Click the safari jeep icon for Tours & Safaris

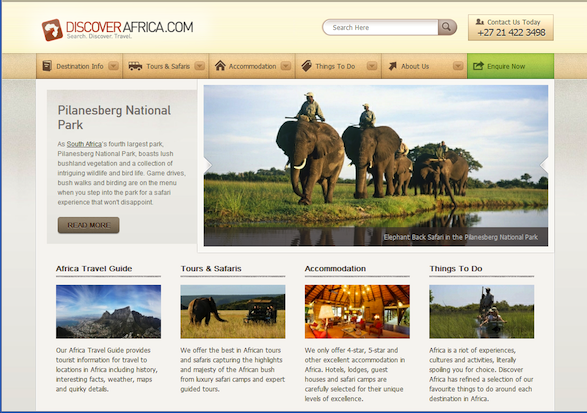tap(135, 66)
